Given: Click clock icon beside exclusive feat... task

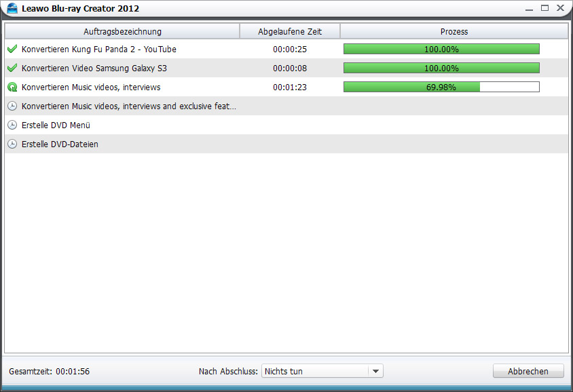Looking at the screenshot, I should tap(12, 106).
